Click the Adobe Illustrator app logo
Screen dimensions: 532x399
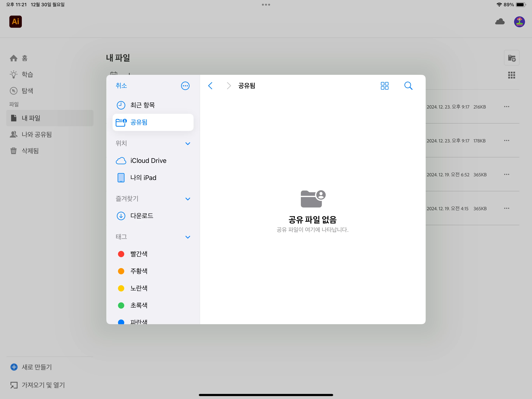(15, 22)
